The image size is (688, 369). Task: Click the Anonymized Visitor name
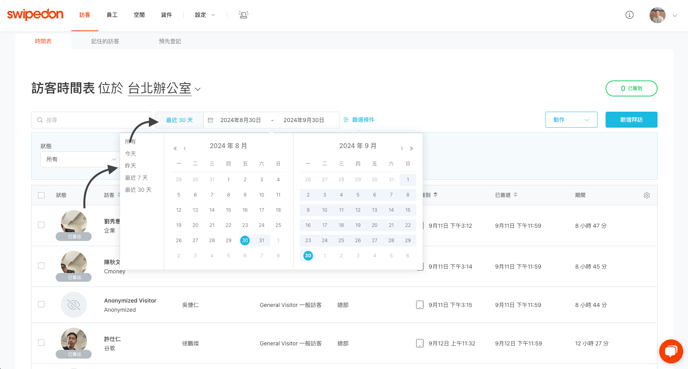(x=130, y=301)
